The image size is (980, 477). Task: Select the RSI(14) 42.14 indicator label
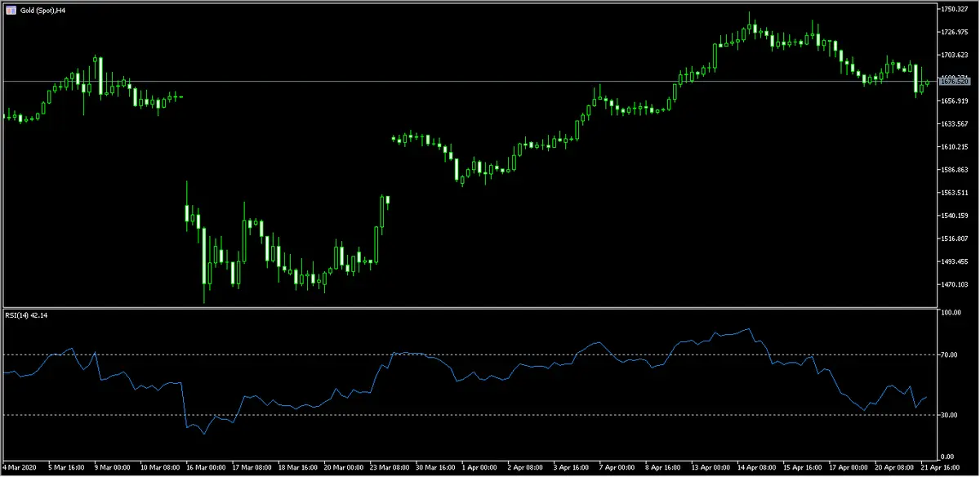tap(27, 314)
